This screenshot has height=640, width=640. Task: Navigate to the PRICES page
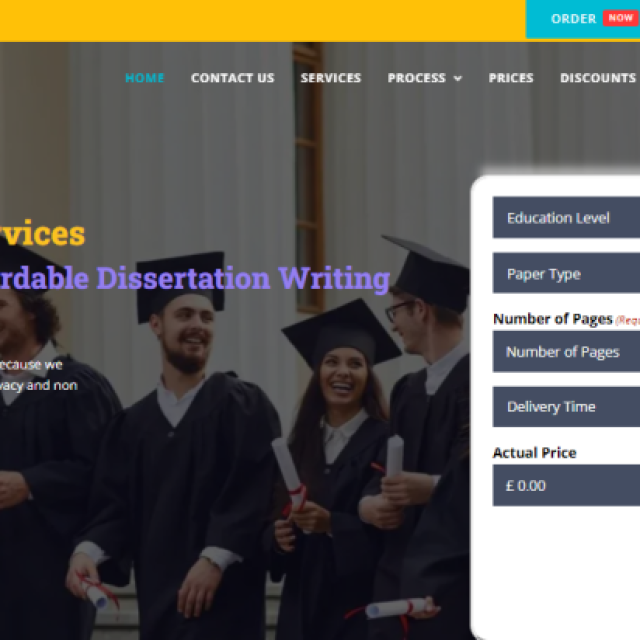tap(511, 78)
